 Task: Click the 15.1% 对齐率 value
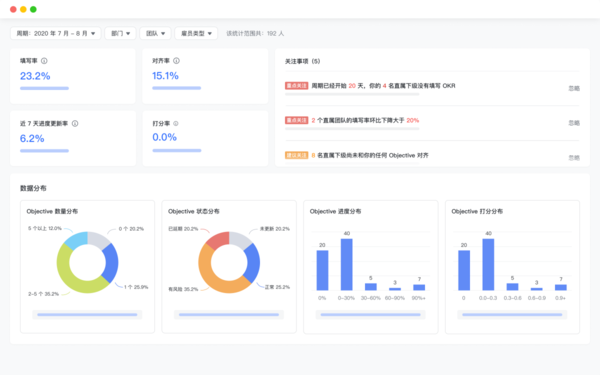point(165,76)
